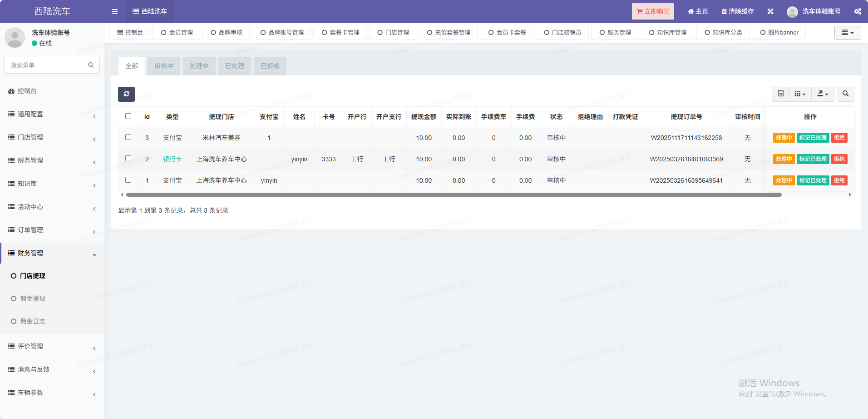Switch to the 已拒绝 tab

coord(270,66)
